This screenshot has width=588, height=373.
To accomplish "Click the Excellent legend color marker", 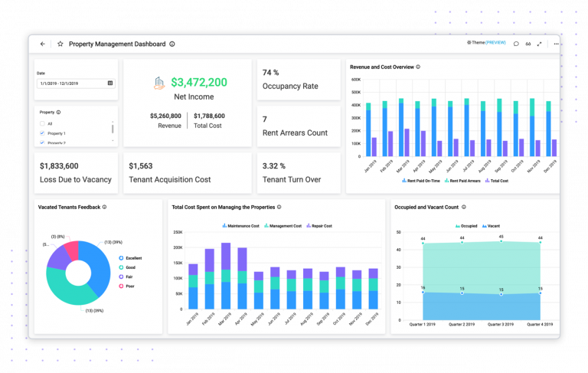I will pyautogui.click(x=121, y=258).
